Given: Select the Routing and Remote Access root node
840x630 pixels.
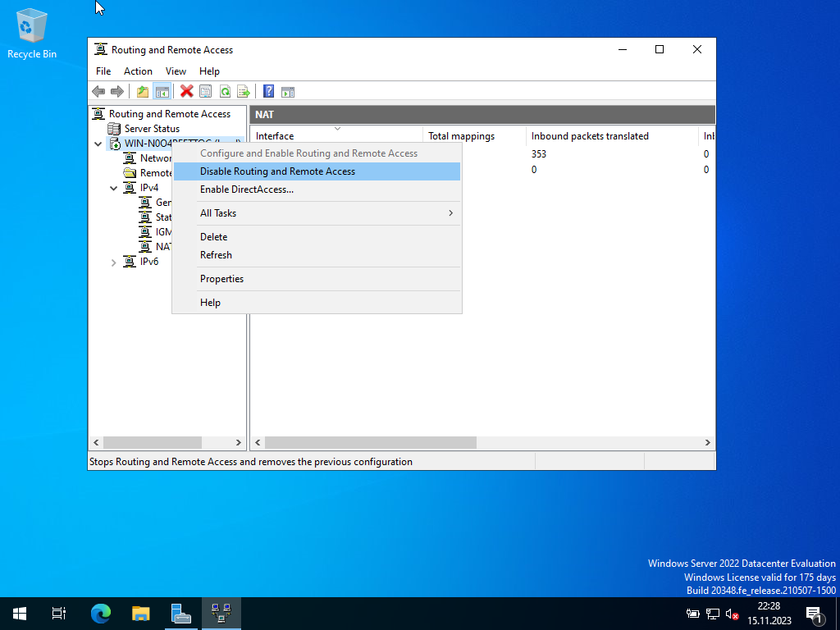Looking at the screenshot, I should pyautogui.click(x=169, y=113).
